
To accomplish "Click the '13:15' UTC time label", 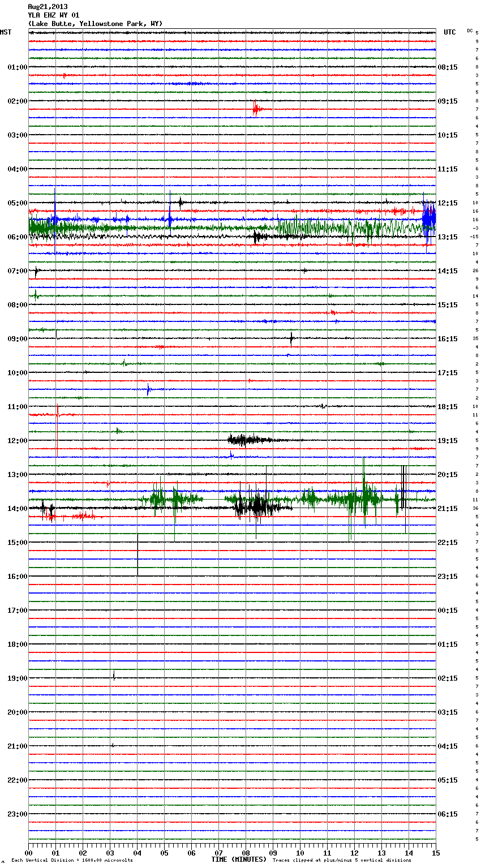I will [x=448, y=237].
